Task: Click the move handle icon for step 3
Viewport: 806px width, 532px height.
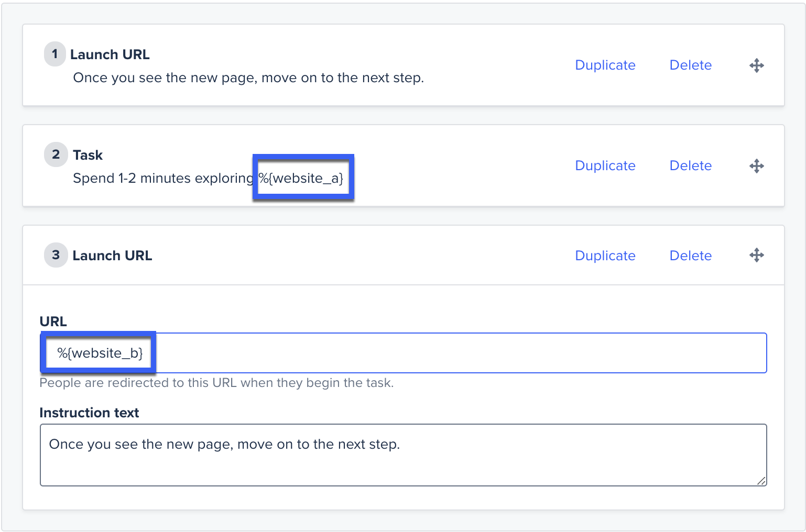Action: click(756, 255)
